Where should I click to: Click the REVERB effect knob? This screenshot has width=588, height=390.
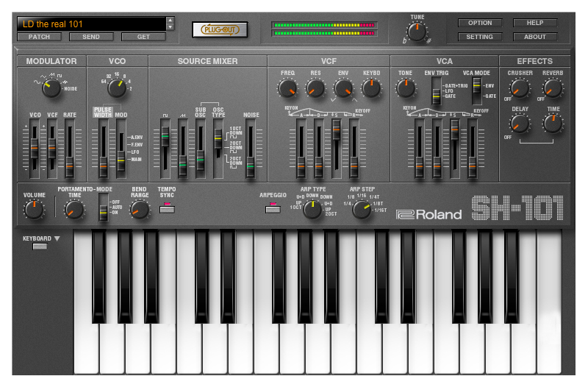[x=553, y=88]
